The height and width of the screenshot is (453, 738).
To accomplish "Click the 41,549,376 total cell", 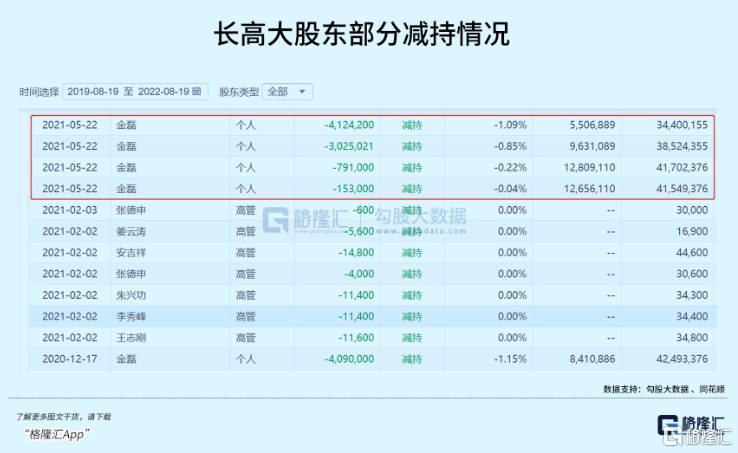I will (x=682, y=189).
